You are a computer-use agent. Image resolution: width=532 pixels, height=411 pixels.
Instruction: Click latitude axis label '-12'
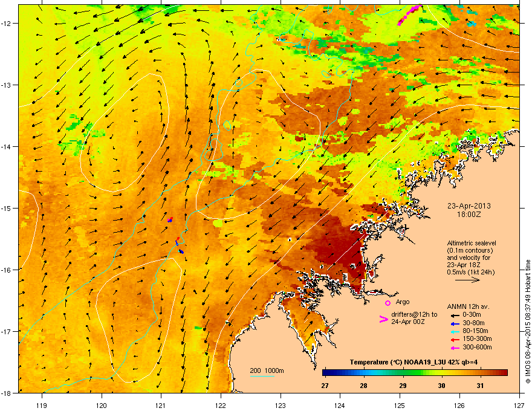[7, 24]
